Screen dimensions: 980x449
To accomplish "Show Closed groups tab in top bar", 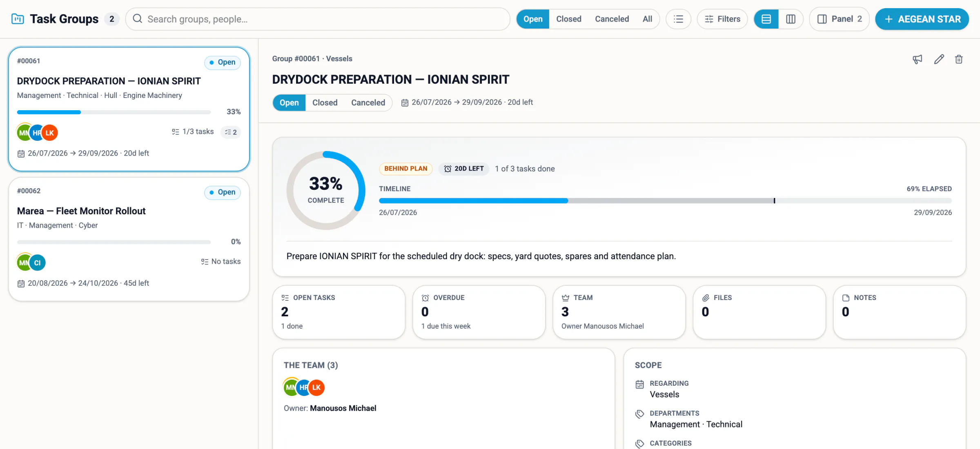I will coord(568,19).
